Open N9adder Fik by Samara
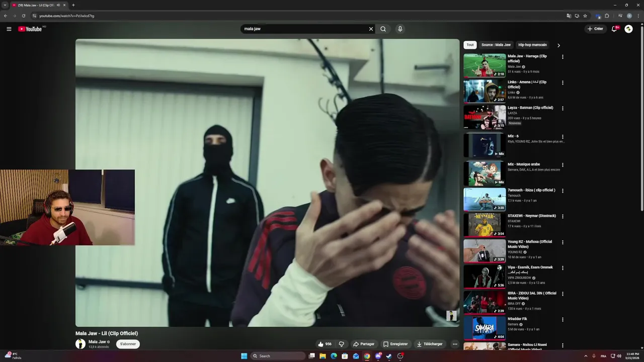The width and height of the screenshot is (644, 362). (x=517, y=319)
